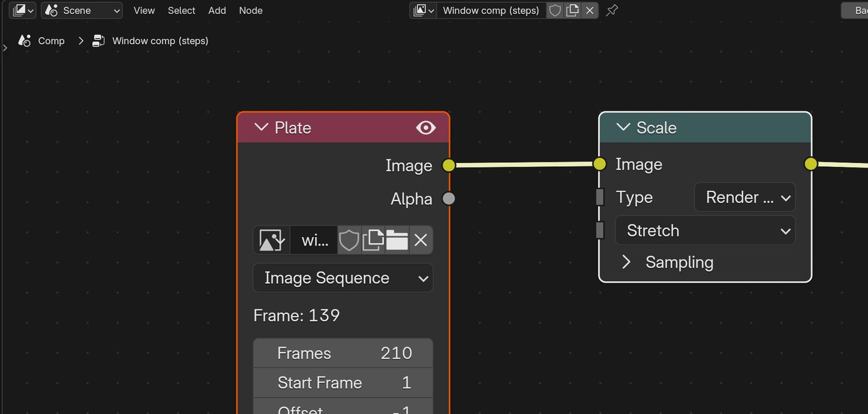This screenshot has height=414, width=868.
Task: Collapse the Plate node
Action: [x=261, y=127]
